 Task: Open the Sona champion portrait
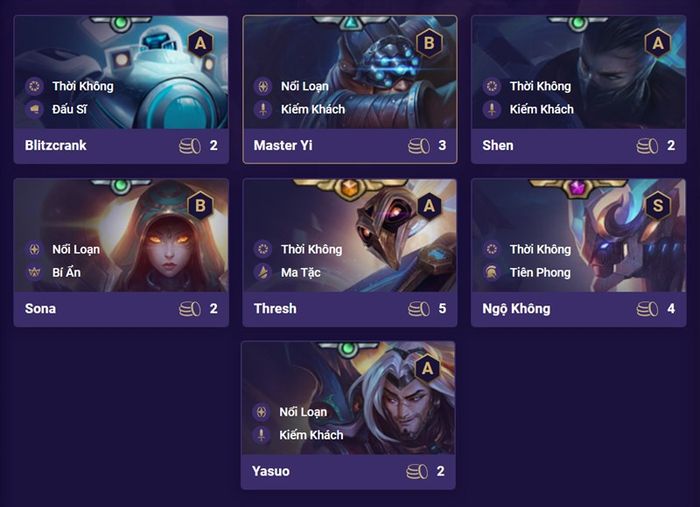(121, 236)
